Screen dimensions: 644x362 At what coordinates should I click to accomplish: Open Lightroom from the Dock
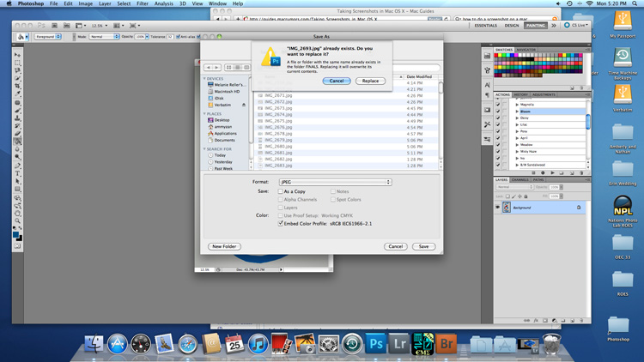click(398, 343)
